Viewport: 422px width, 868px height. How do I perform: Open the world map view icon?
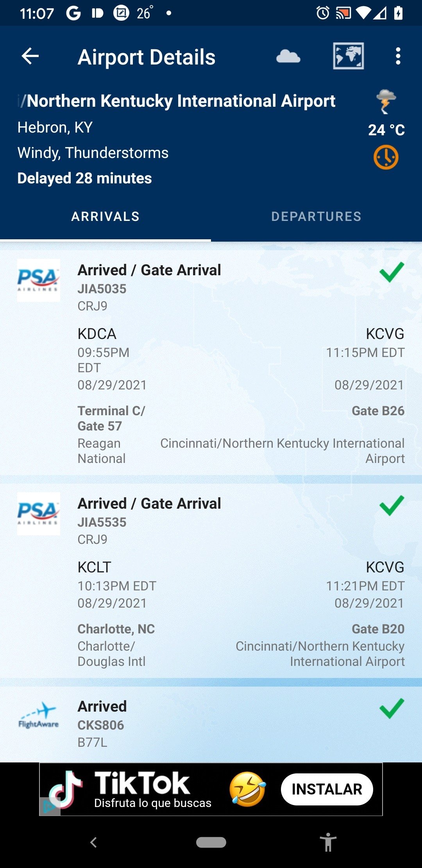pos(348,56)
